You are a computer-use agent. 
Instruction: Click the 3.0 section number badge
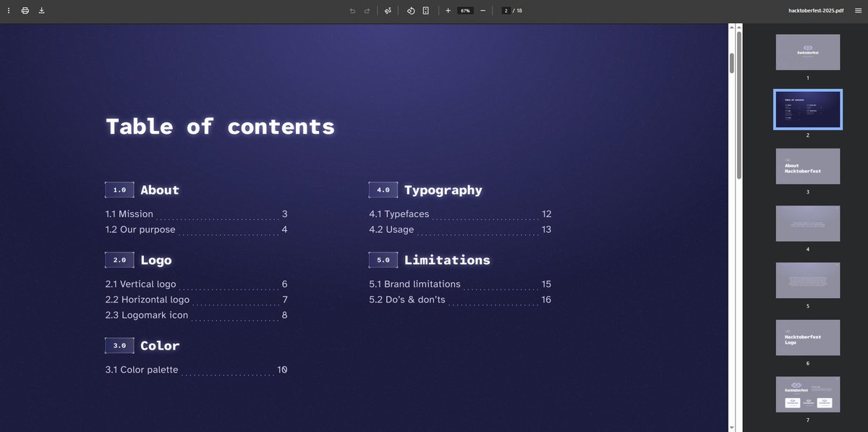[x=119, y=346]
